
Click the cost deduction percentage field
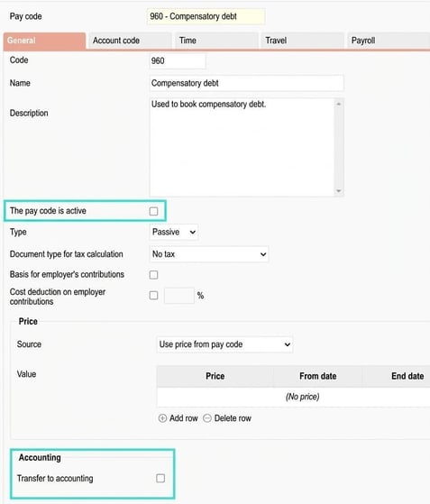[x=179, y=296]
